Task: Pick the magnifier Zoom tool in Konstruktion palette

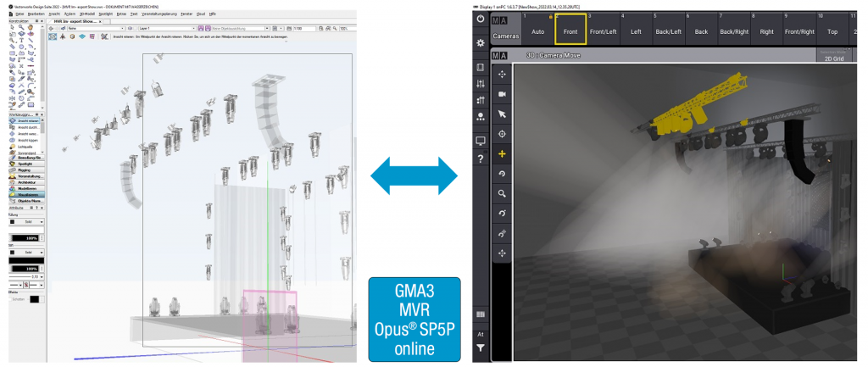Action: click(21, 27)
